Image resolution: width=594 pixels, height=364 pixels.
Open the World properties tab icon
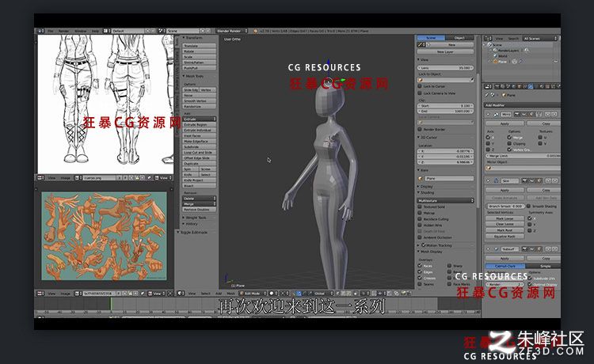[x=515, y=87]
